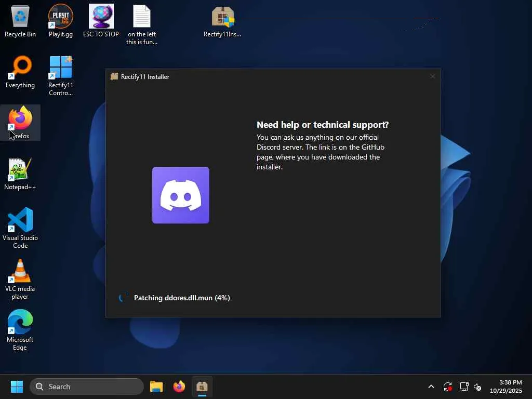Close the Rectify11 Installer window

point(433,76)
